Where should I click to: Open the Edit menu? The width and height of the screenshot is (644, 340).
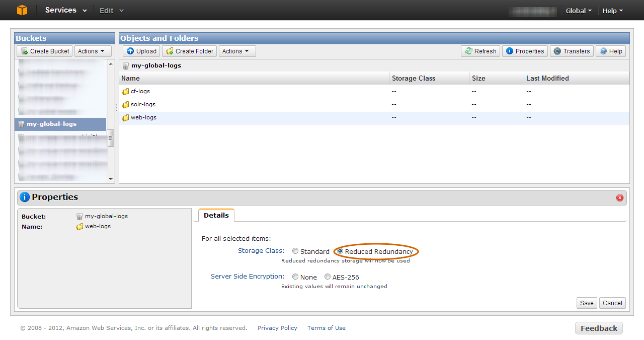[111, 11]
